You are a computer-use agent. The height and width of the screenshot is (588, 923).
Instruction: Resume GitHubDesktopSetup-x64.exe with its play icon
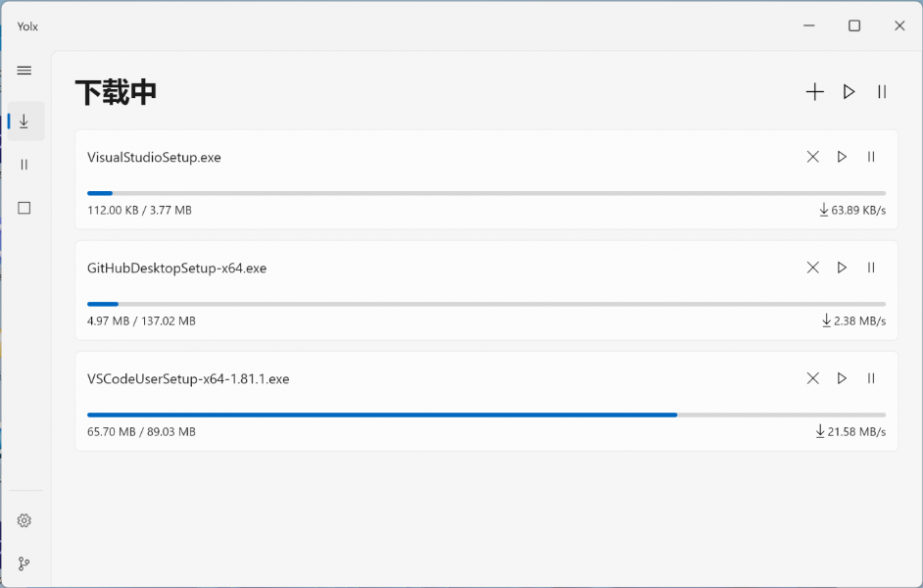point(842,267)
